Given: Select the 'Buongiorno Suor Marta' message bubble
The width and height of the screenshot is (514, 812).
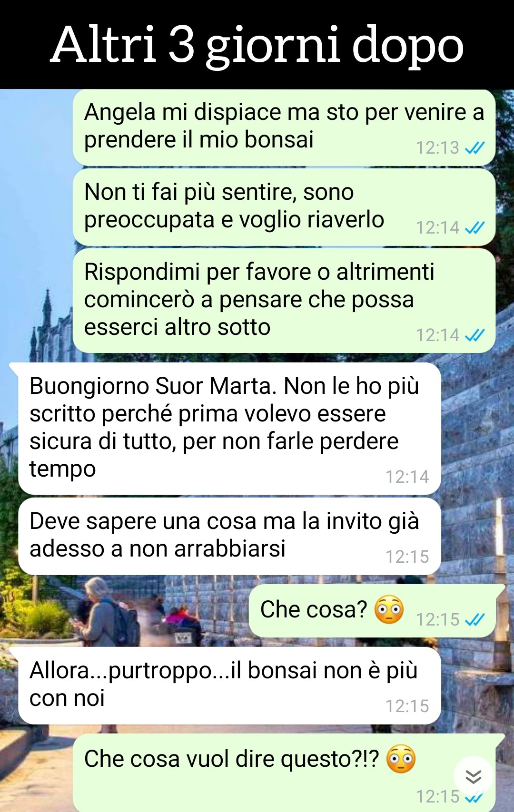Looking at the screenshot, I should 229,429.
